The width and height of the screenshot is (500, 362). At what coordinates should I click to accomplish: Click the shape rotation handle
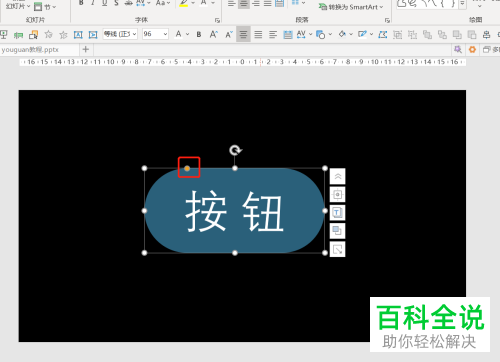pyautogui.click(x=235, y=150)
